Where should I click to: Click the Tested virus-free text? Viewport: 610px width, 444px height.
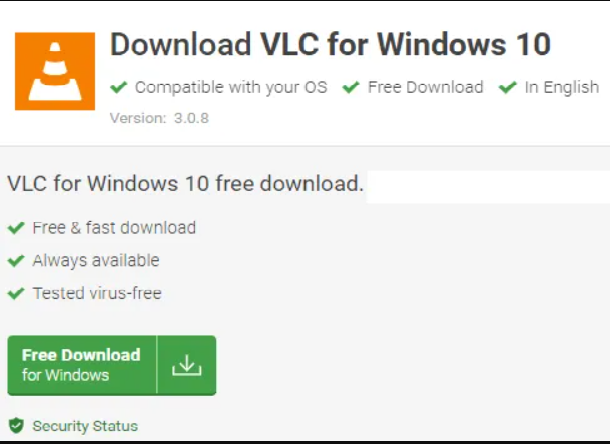tap(97, 293)
